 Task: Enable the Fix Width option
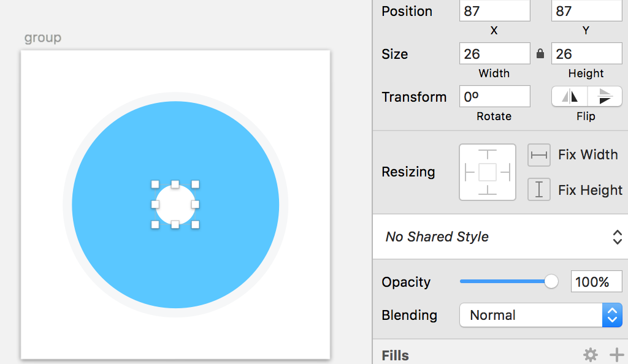[588, 155]
